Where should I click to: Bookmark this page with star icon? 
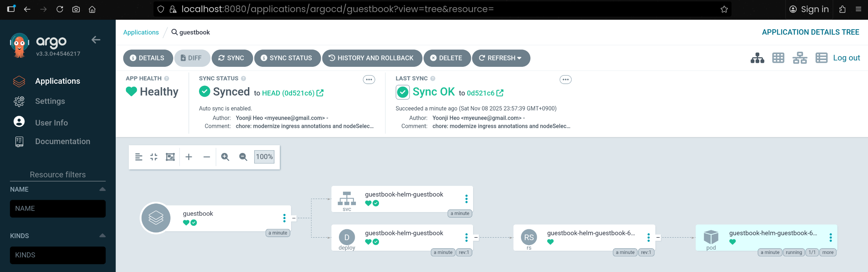click(x=724, y=9)
